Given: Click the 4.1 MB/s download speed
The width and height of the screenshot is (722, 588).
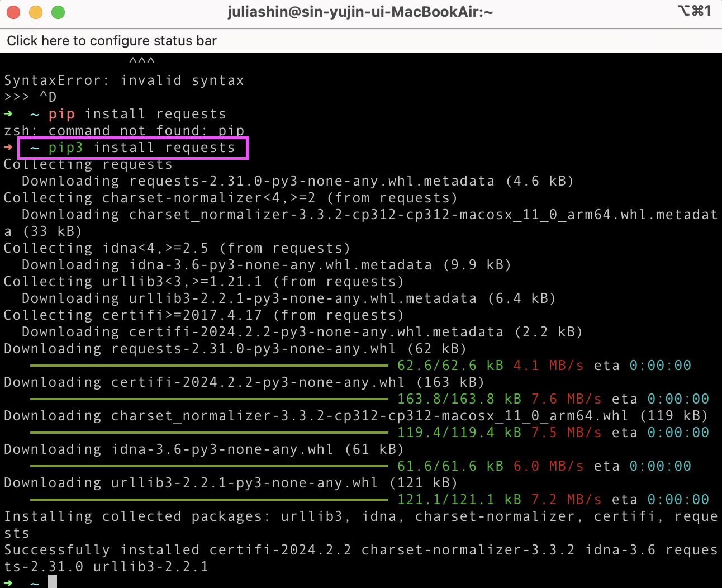Looking at the screenshot, I should (549, 366).
